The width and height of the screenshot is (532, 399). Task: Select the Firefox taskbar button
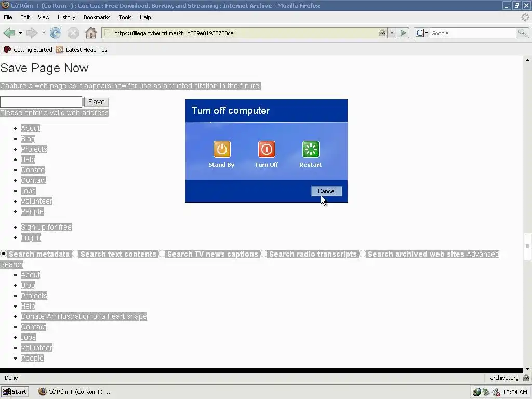click(x=74, y=392)
